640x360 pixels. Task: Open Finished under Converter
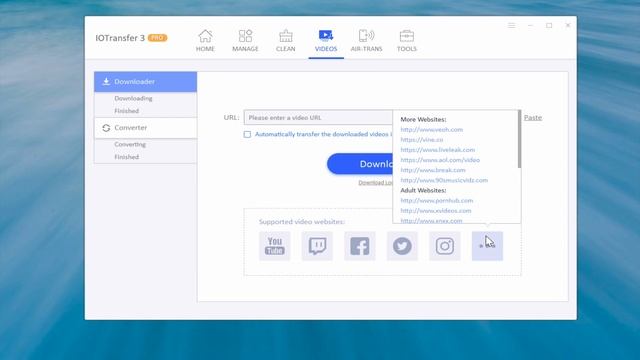click(x=127, y=157)
